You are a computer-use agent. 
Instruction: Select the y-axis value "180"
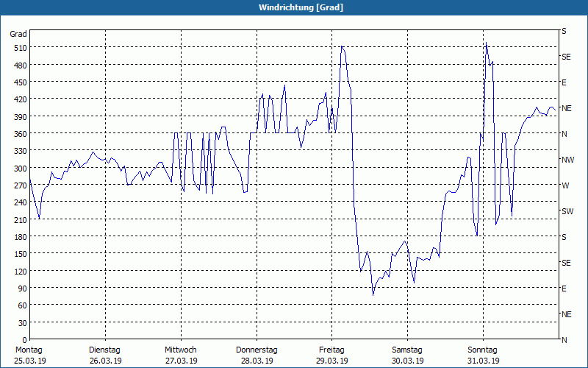(21, 237)
